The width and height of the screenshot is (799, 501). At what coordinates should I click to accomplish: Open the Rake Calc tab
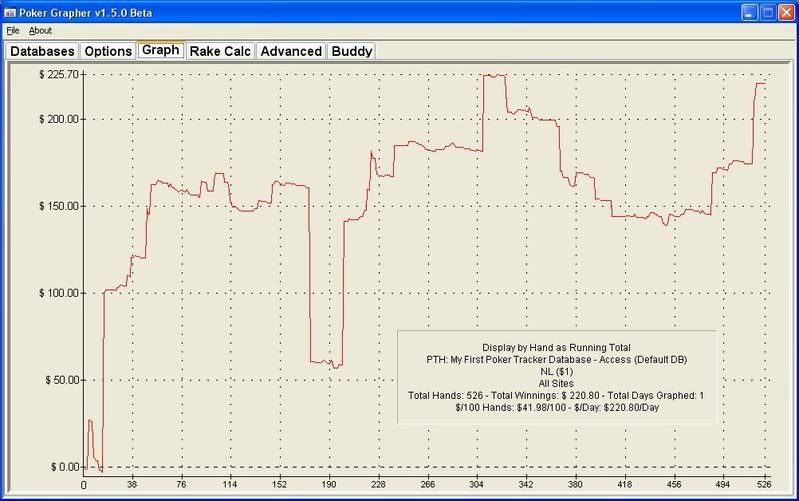click(x=220, y=51)
